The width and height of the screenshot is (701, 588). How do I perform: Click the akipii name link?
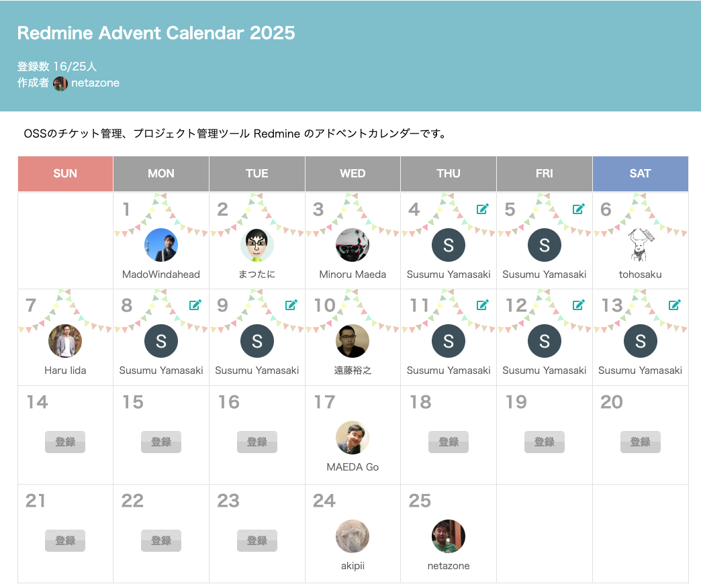(353, 566)
